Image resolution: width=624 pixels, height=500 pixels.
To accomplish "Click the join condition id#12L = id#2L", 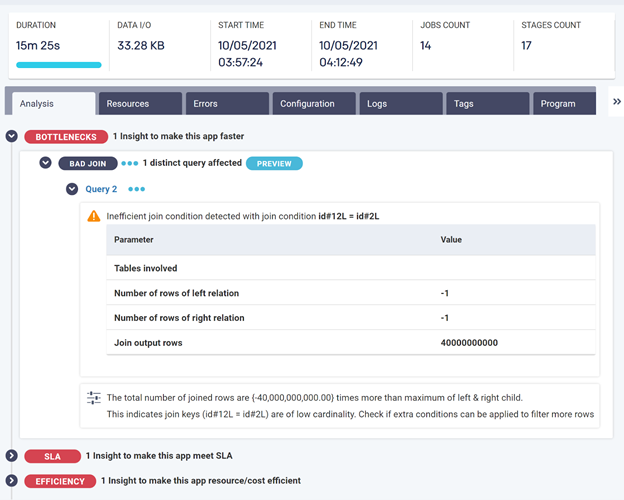I will [348, 216].
